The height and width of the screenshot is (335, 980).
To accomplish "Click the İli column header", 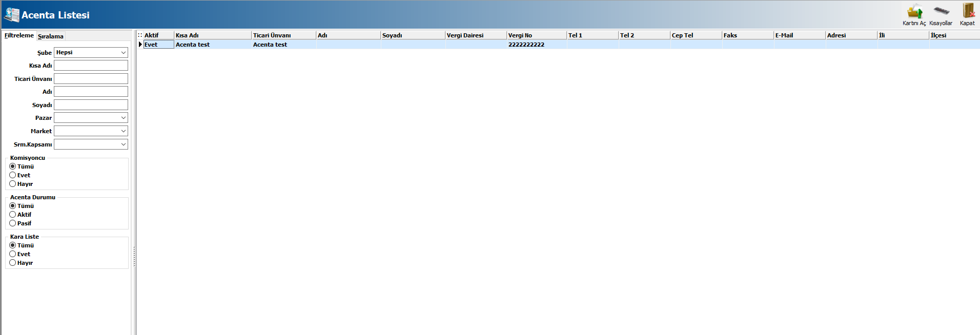I will [903, 35].
